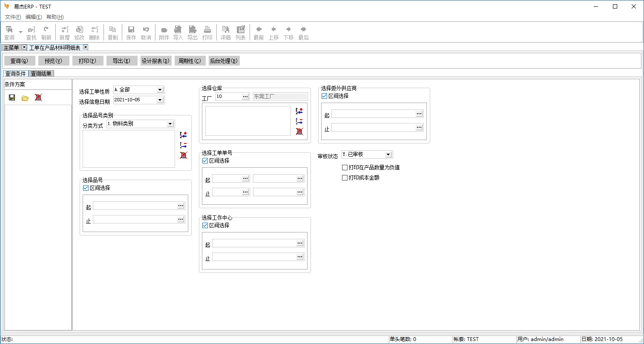
Task: Switch to the 查询结果 tab
Action: [x=41, y=74]
